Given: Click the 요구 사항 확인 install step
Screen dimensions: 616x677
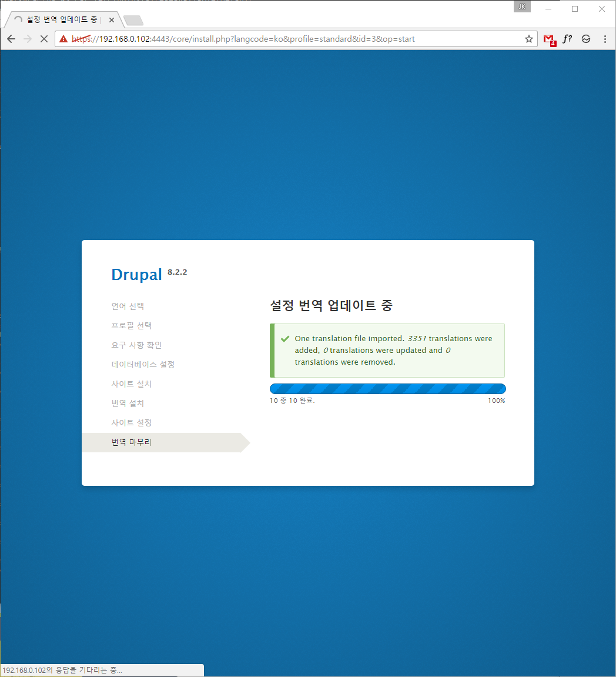Looking at the screenshot, I should pos(136,345).
